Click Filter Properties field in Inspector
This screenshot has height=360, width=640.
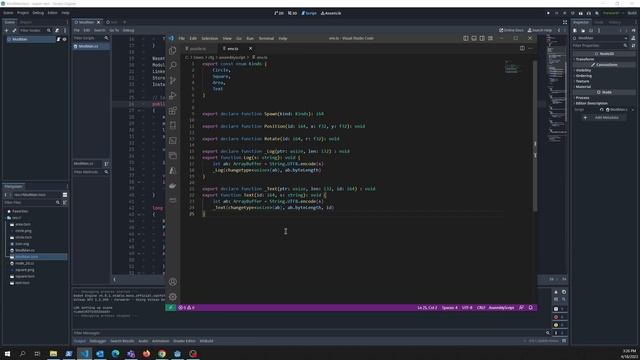pyautogui.click(x=600, y=46)
